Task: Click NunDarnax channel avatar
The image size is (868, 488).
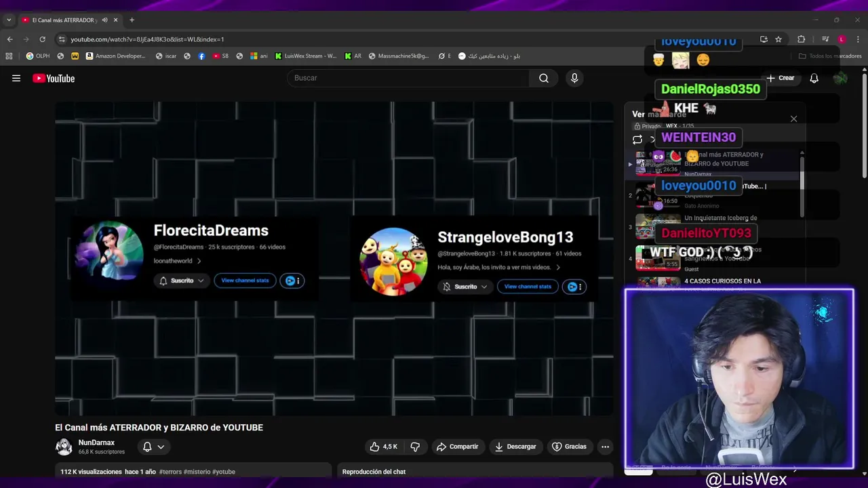Action: [x=64, y=447]
